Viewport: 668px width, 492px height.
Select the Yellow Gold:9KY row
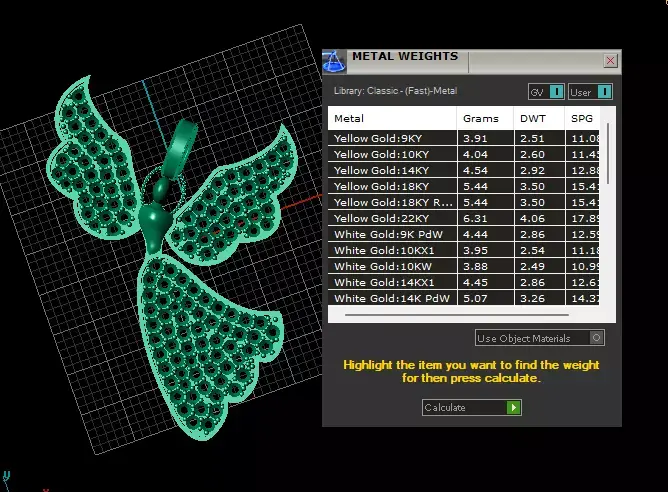(464, 138)
